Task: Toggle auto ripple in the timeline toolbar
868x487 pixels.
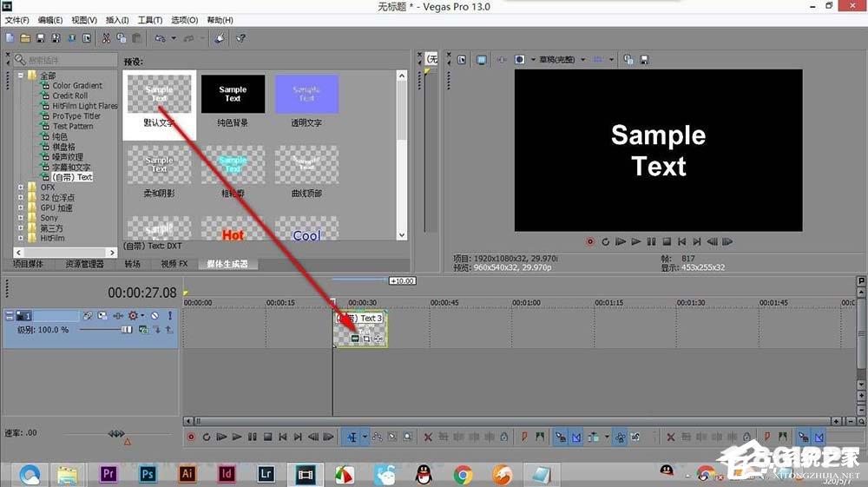Action: 593,438
